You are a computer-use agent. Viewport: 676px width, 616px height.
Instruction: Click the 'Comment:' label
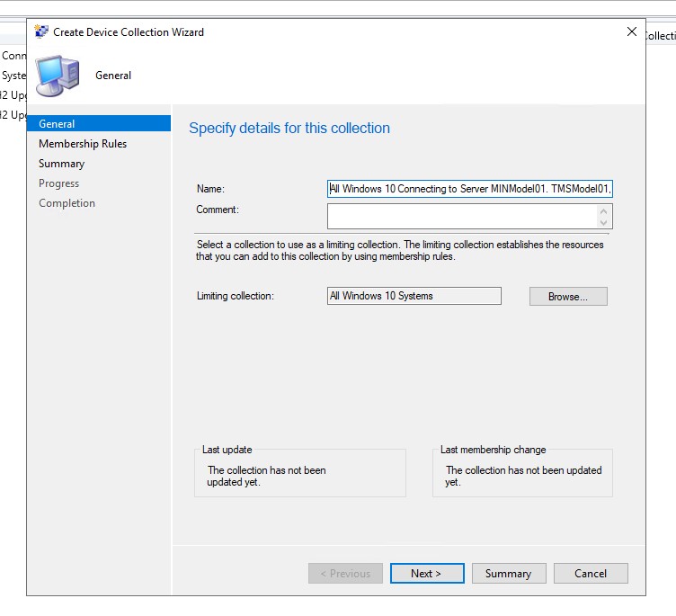tap(218, 210)
